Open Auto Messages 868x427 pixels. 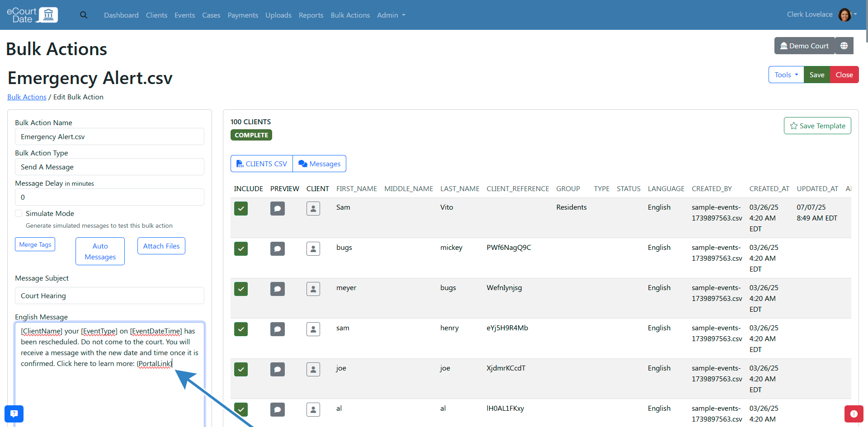click(100, 251)
